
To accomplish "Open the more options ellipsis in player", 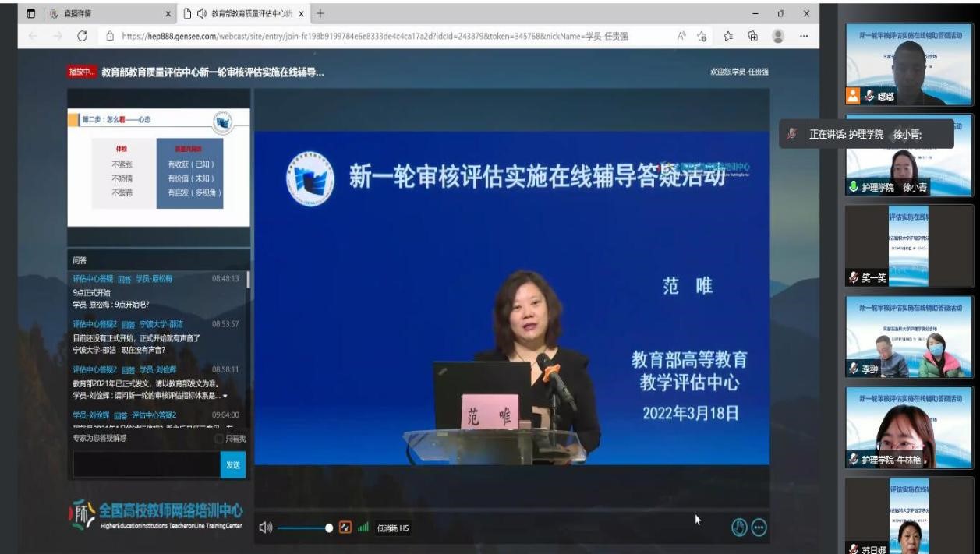I will (759, 528).
